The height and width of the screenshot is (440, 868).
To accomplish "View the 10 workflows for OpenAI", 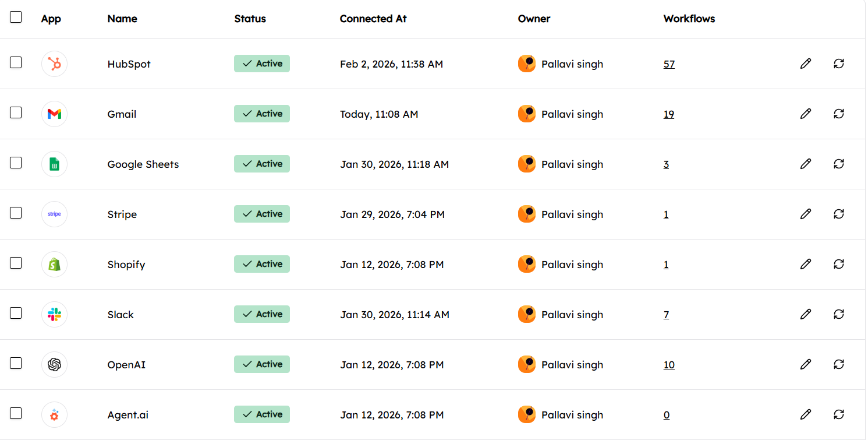I will click(669, 365).
